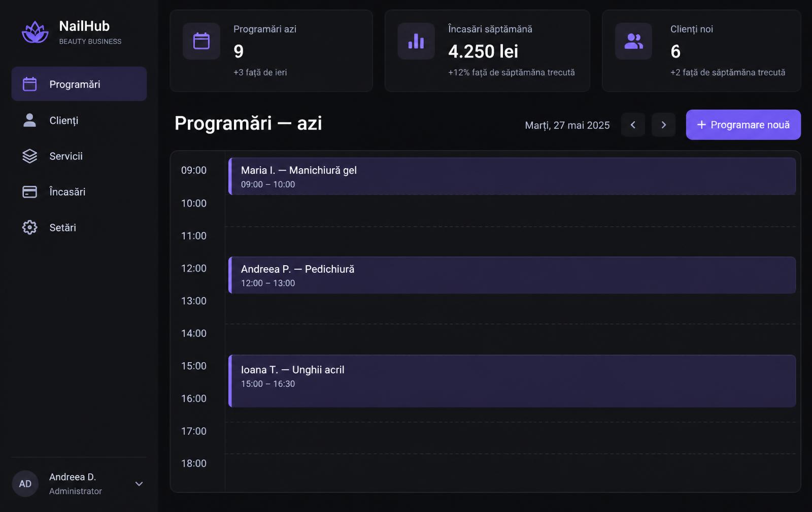
Task: Click '+2 față de săptămâna trecută' text
Action: click(x=728, y=72)
